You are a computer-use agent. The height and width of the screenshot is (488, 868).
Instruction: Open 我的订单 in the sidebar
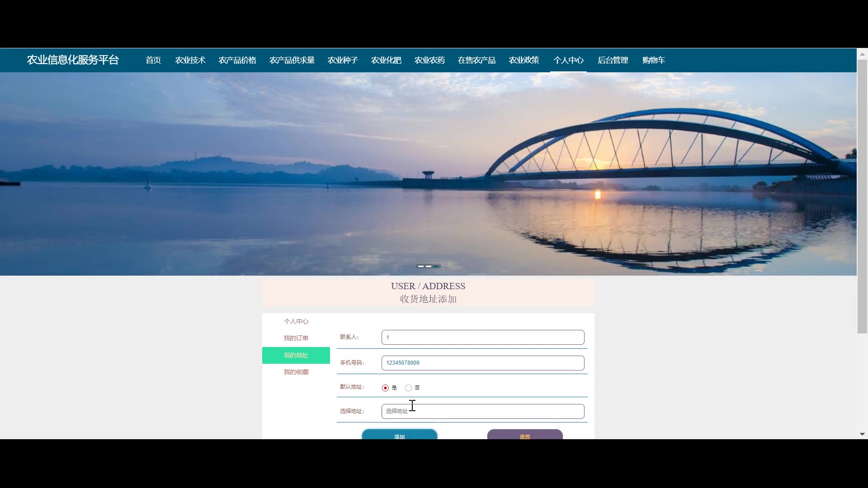point(296,338)
